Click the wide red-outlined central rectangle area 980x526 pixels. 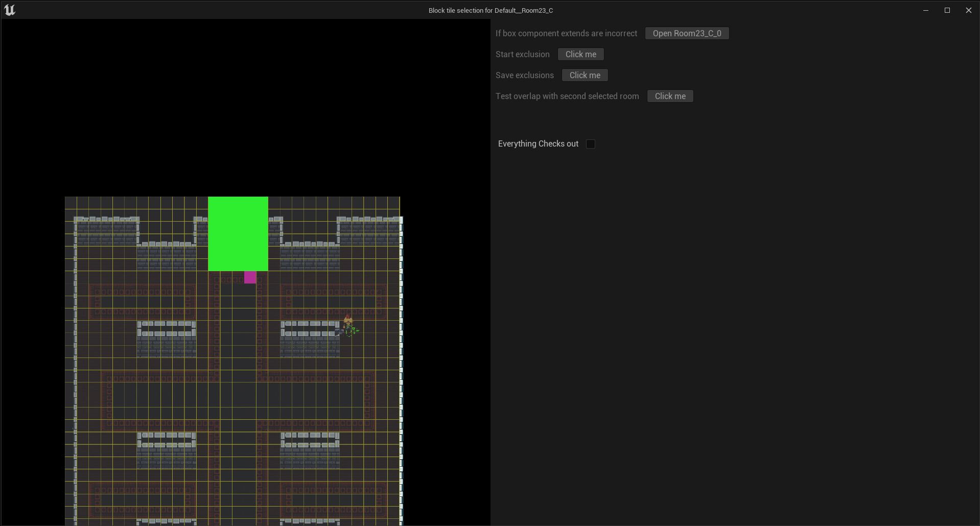pos(238,401)
